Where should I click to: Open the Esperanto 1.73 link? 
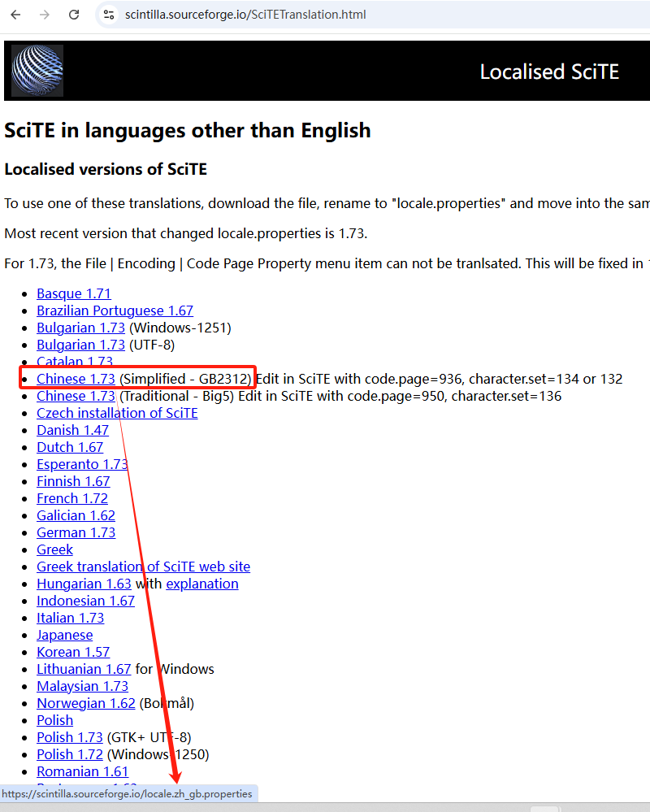click(x=82, y=464)
